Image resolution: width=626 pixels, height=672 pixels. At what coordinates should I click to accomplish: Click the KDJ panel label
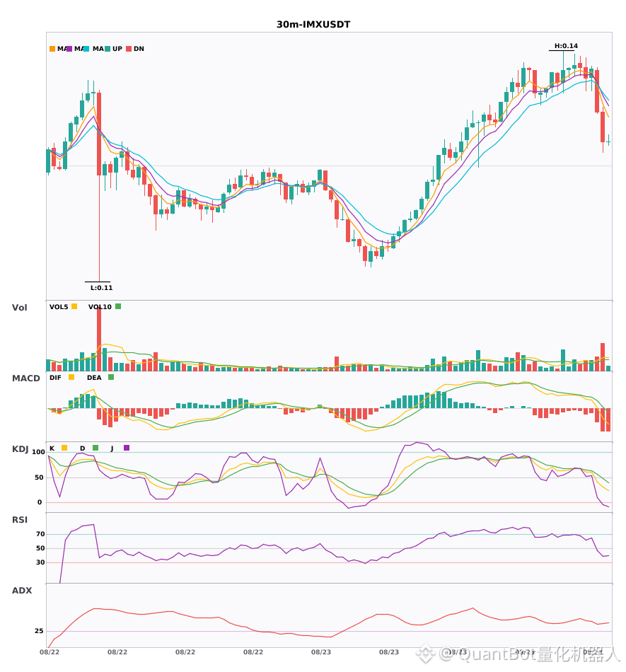click(20, 449)
